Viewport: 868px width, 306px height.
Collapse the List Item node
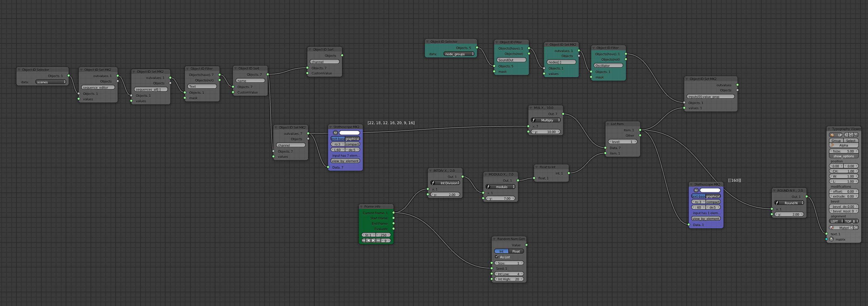(608, 124)
